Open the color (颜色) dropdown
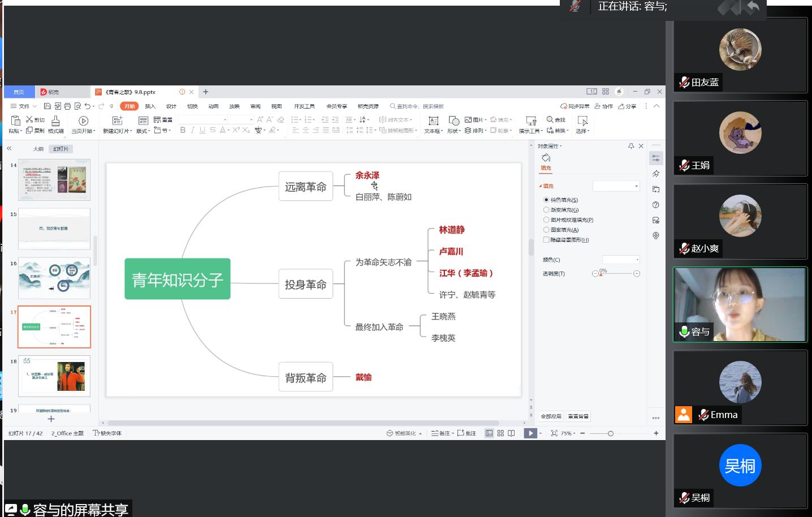Viewport: 812px width, 517px height. pos(621,260)
